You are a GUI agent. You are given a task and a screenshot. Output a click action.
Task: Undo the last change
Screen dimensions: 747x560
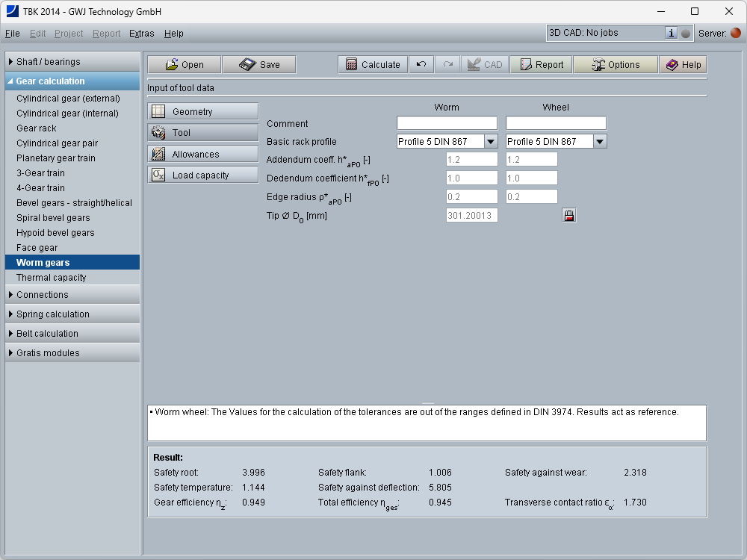[x=421, y=65]
